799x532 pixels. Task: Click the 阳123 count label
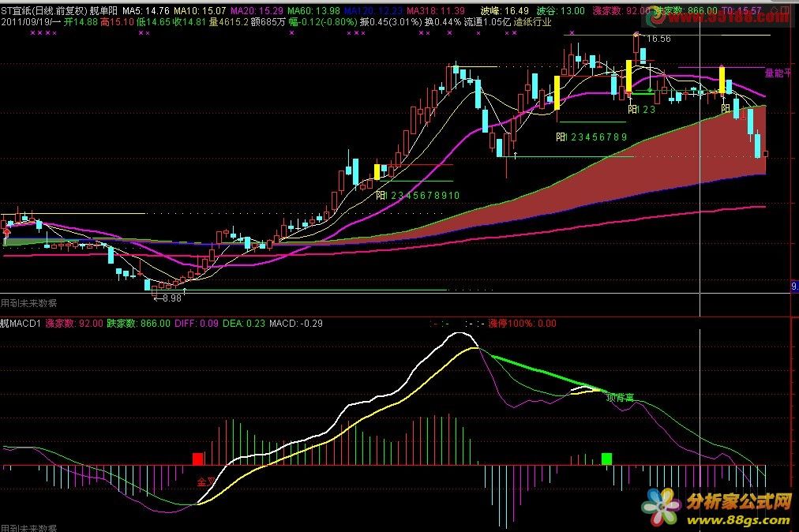[x=642, y=109]
